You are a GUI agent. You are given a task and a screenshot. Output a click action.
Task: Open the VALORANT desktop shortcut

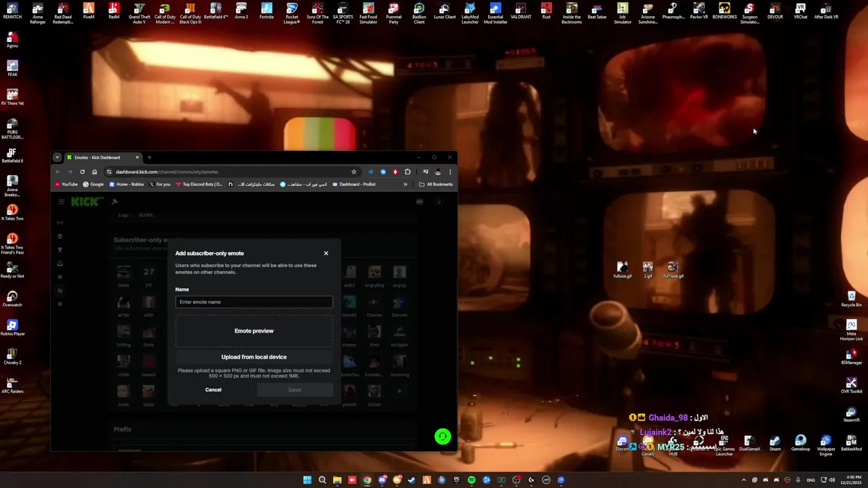click(521, 12)
